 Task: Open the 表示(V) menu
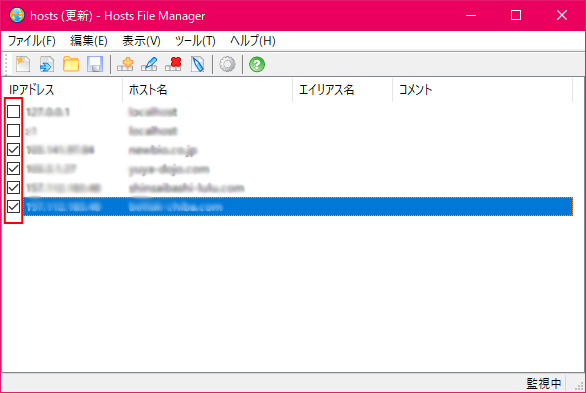pos(141,40)
